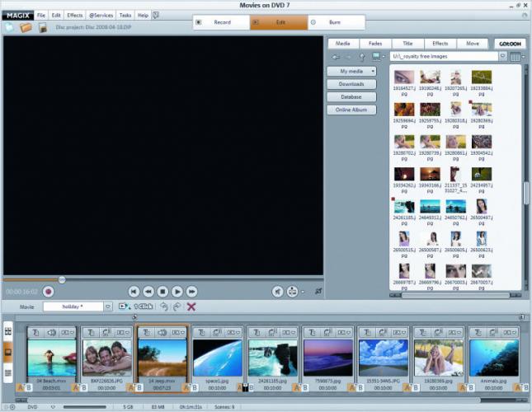
Task: Open scene options dropdown for 04 Beach
Action: click(x=67, y=333)
